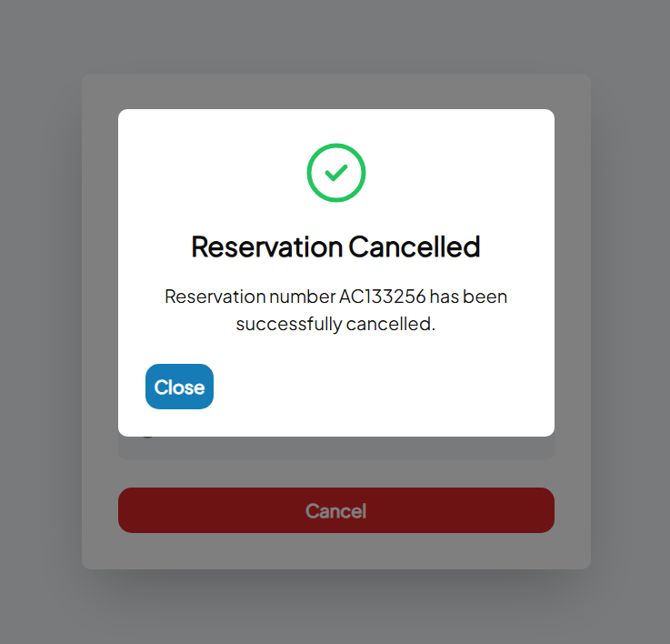Screen dimensions: 670x644
Task: Click the word 'Reservation' in the dialog title
Action: (x=266, y=247)
